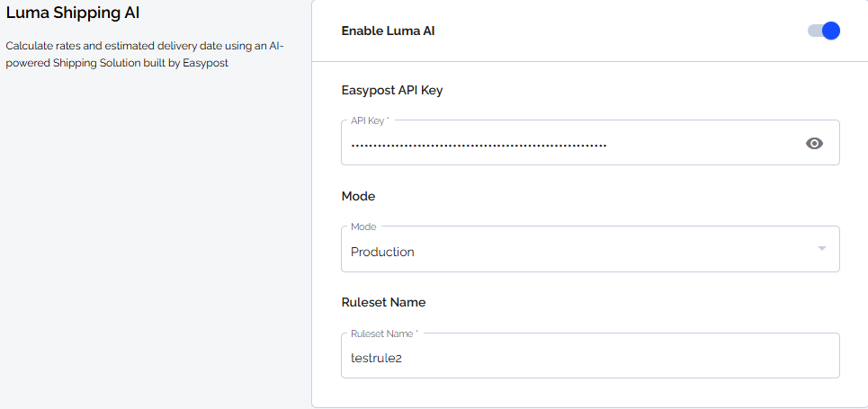Viewport: 868px width, 409px height.
Task: Click the small Mode floating label
Action: pos(363,227)
